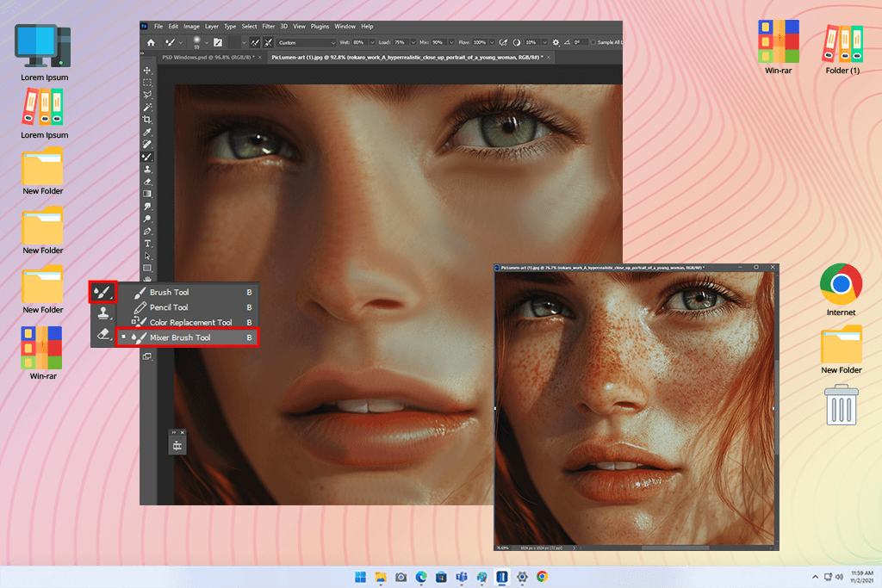882x588 pixels.
Task: Switch to PSD Windows.psd document tab
Action: [208, 58]
